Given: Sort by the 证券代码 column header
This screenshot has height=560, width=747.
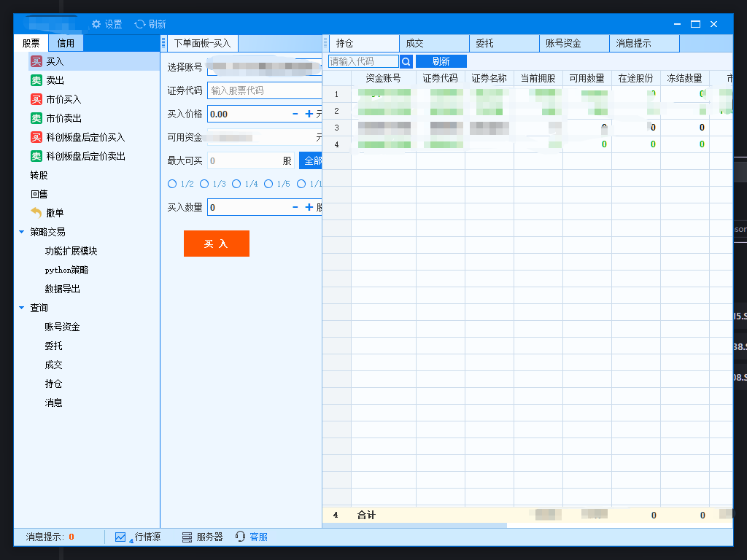Looking at the screenshot, I should (x=440, y=78).
